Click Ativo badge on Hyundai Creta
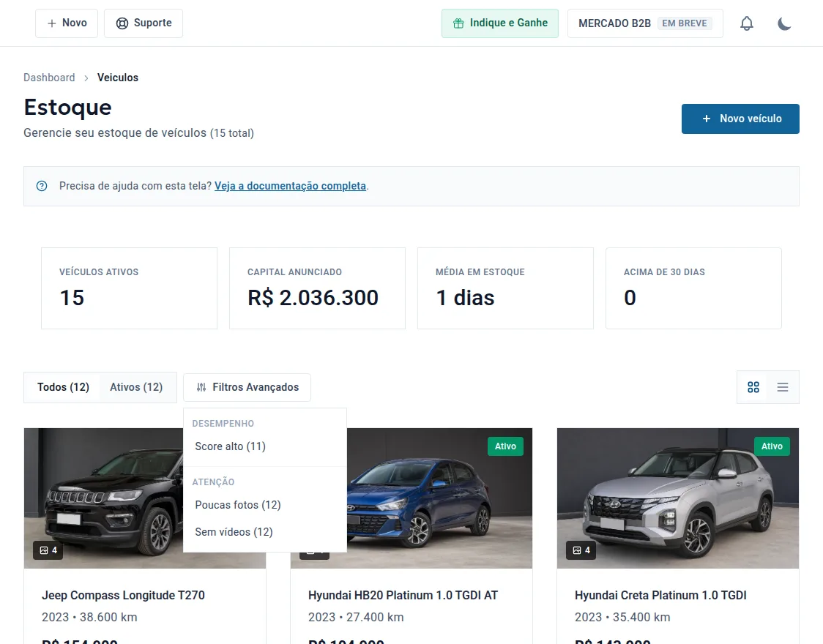Screen dimensions: 823x644 [x=772, y=446]
